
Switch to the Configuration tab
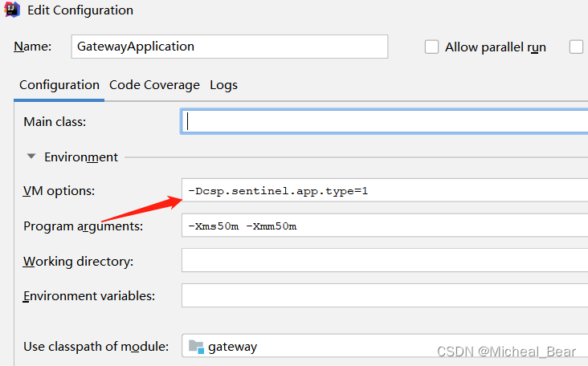[x=59, y=85]
